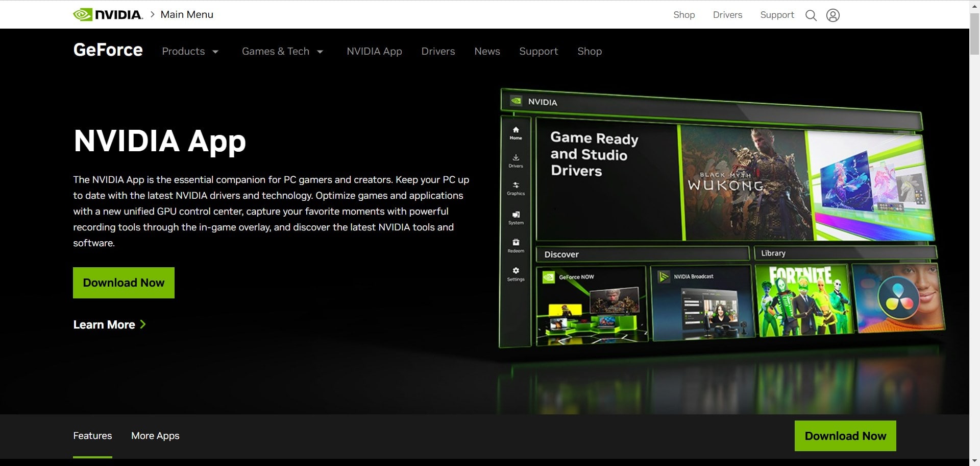The image size is (980, 466).
Task: Click the DaVinci Resolve logo icon in Library
Action: tap(898, 299)
